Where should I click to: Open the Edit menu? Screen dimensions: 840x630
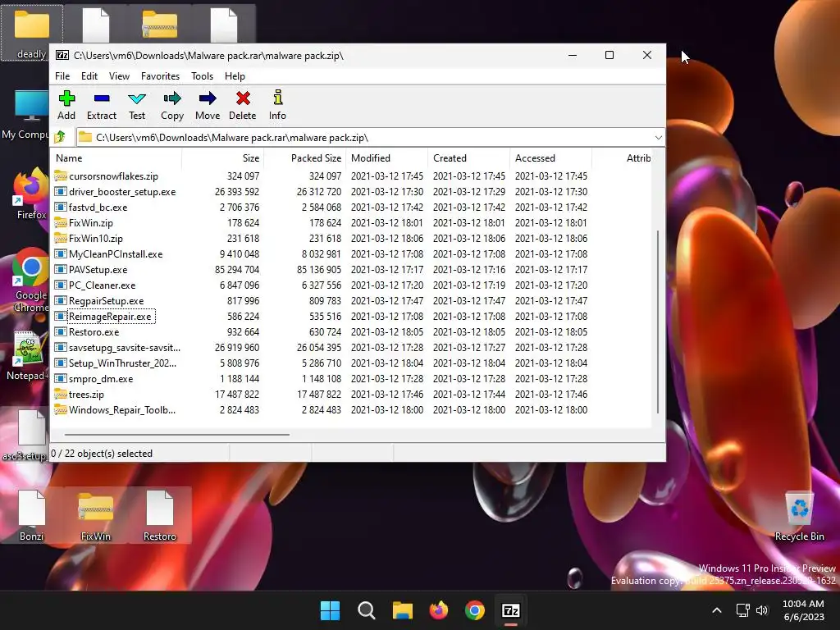[x=89, y=76]
